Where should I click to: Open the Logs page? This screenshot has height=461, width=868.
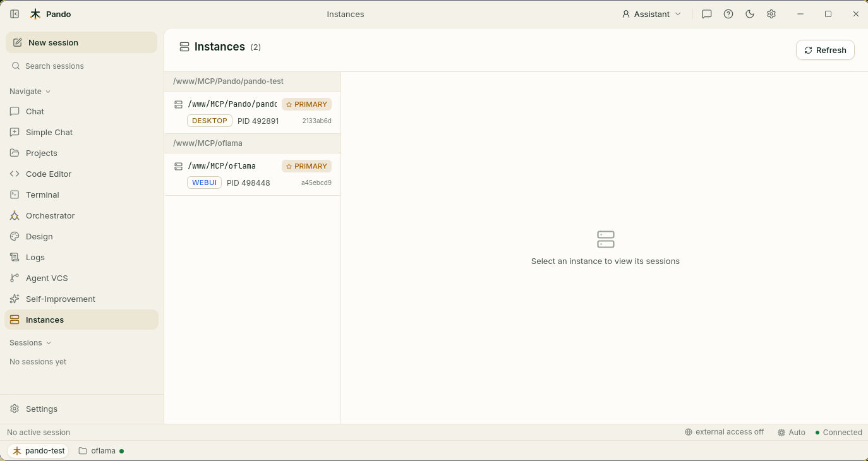coord(81,257)
